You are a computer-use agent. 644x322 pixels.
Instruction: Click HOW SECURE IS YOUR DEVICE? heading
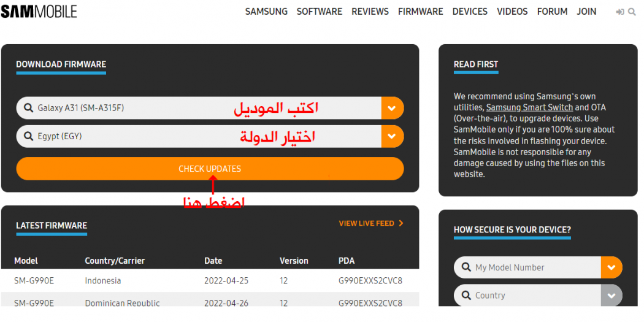512,229
